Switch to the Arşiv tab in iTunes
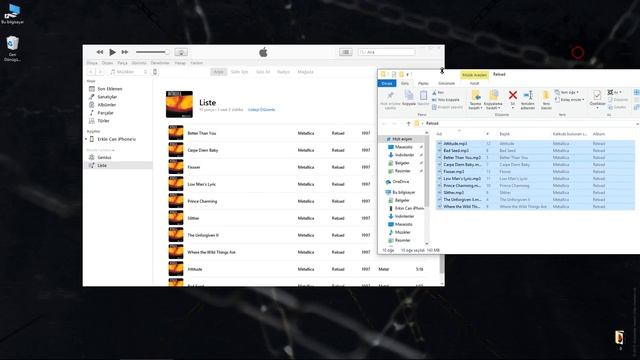The image size is (640, 360). pos(219,72)
